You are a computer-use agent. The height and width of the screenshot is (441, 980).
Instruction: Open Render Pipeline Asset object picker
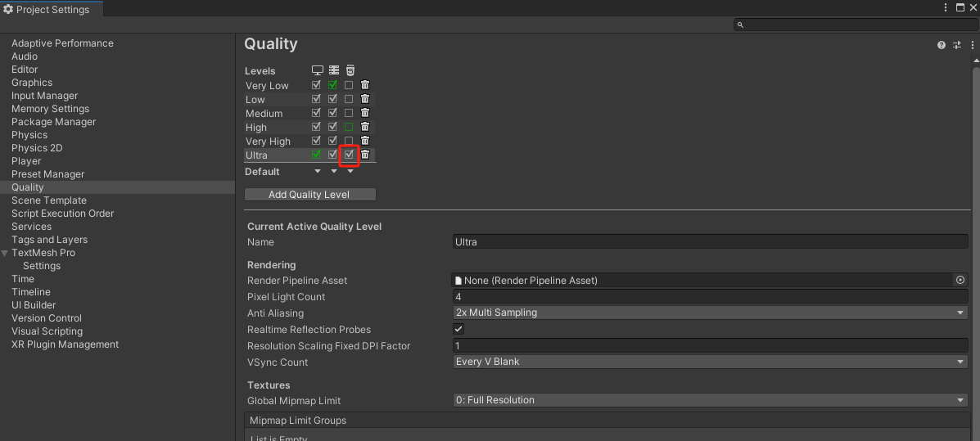pyautogui.click(x=960, y=280)
